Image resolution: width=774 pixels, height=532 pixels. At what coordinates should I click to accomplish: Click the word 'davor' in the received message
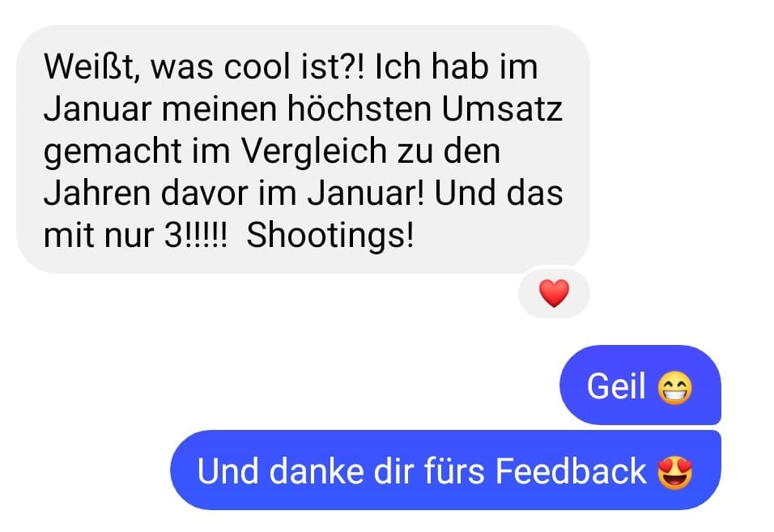point(204,193)
